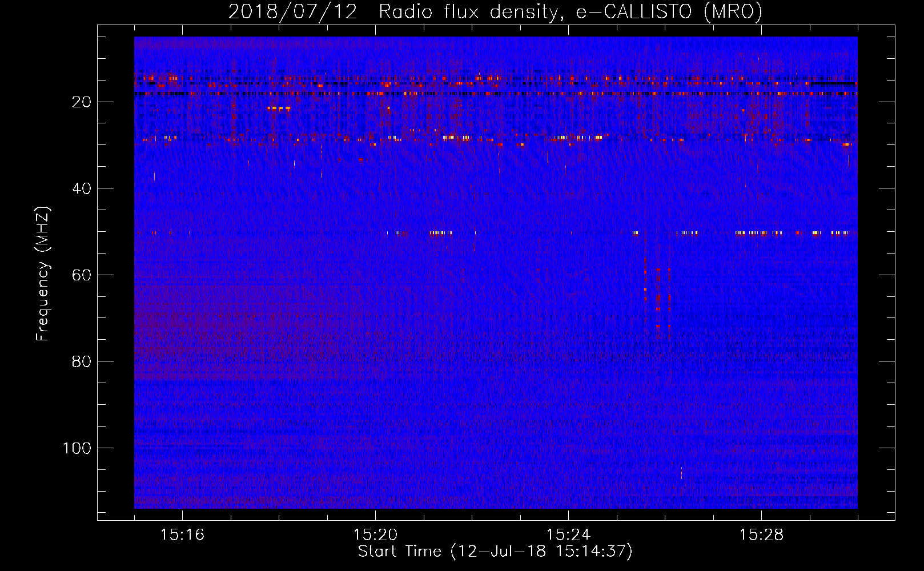This screenshot has height=571, width=924.
Task: Click the y-axis tick label '60'
Action: pos(82,275)
